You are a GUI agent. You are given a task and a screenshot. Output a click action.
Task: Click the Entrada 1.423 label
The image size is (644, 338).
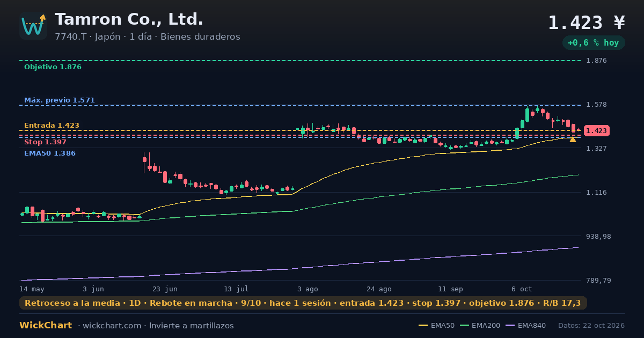click(x=52, y=126)
